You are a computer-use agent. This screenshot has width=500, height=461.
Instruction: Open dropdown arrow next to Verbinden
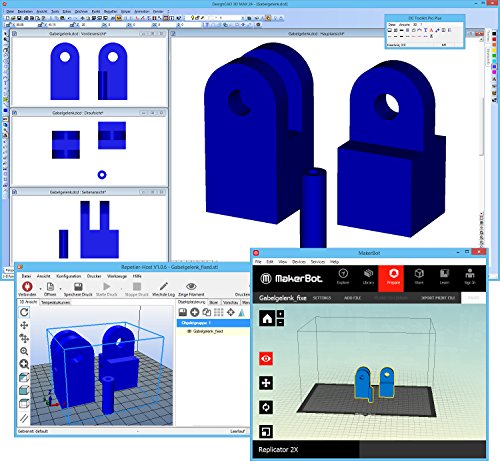pyautogui.click(x=40, y=288)
